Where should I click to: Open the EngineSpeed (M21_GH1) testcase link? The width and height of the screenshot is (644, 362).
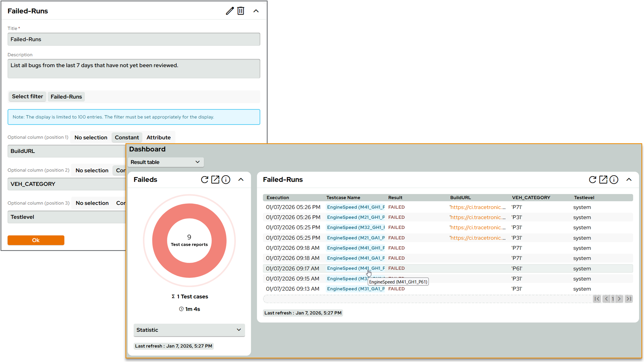point(355,217)
